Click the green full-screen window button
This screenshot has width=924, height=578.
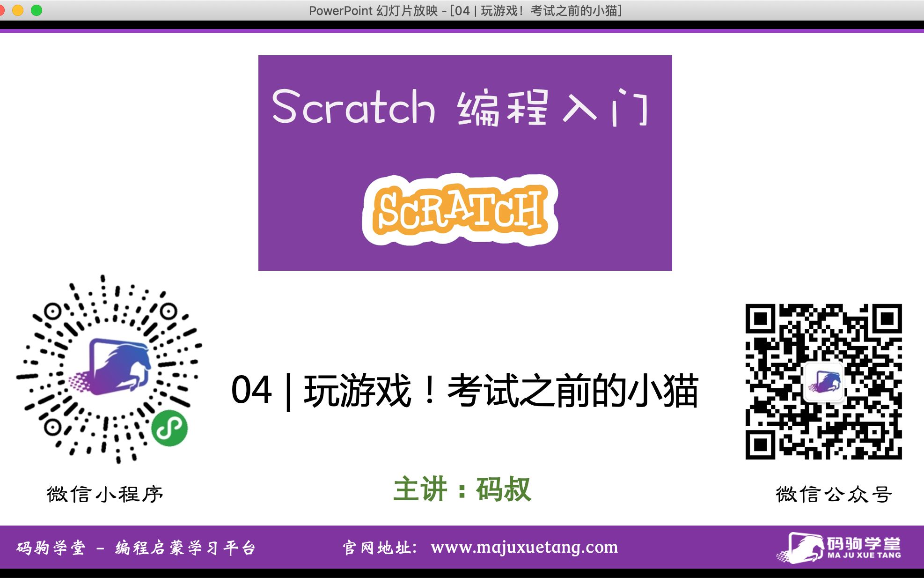click(x=37, y=10)
